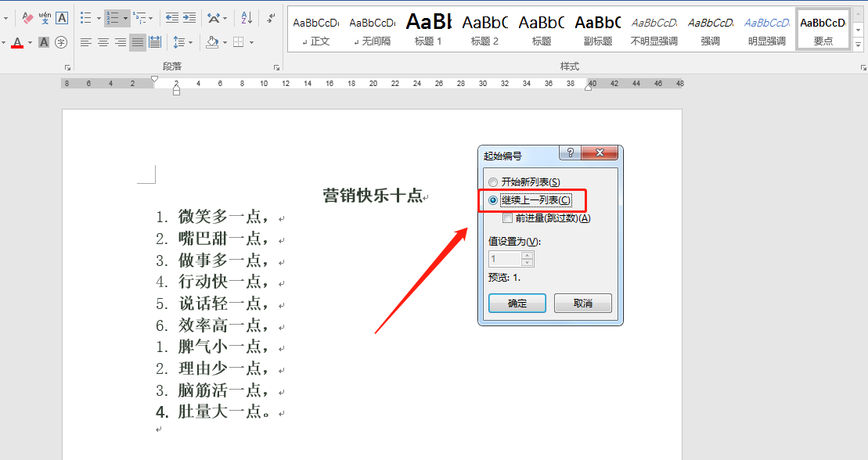Click the phonetic guide (wén) icon
Screen dimensions: 868x460
(45, 17)
